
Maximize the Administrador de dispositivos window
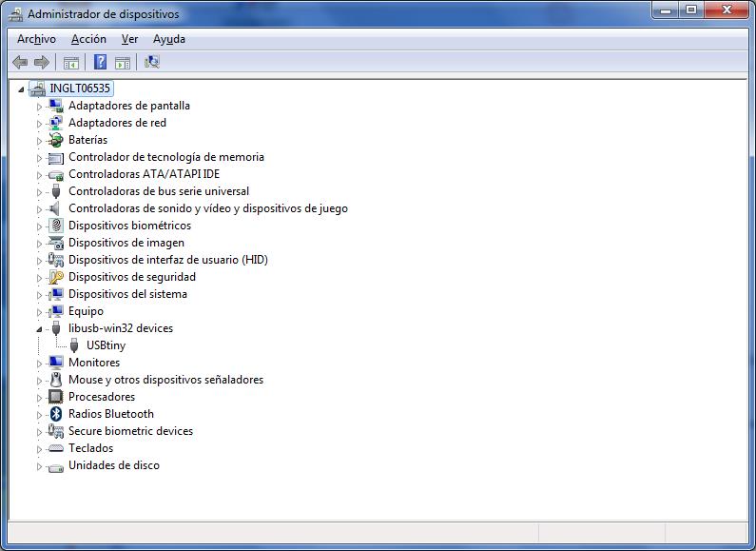click(691, 10)
